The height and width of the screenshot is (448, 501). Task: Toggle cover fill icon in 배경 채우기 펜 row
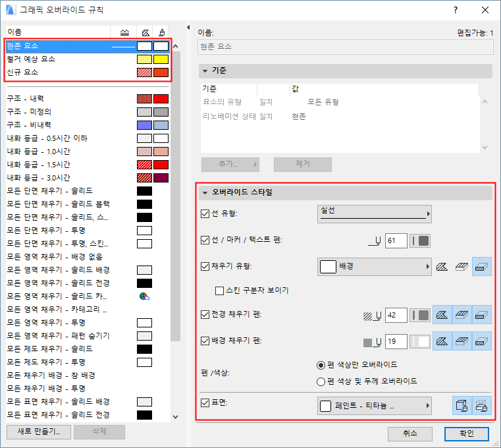point(461,341)
